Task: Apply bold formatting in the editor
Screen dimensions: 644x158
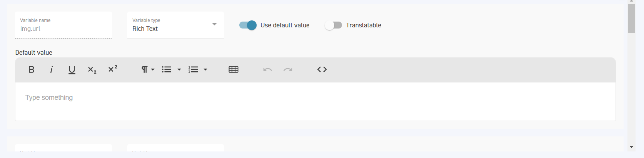Action: point(32,69)
